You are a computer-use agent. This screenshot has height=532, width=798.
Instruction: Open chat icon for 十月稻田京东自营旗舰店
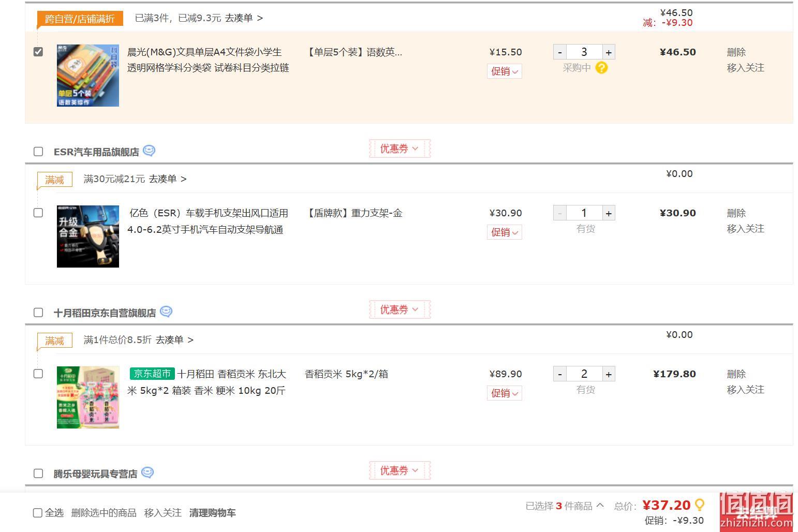(166, 312)
